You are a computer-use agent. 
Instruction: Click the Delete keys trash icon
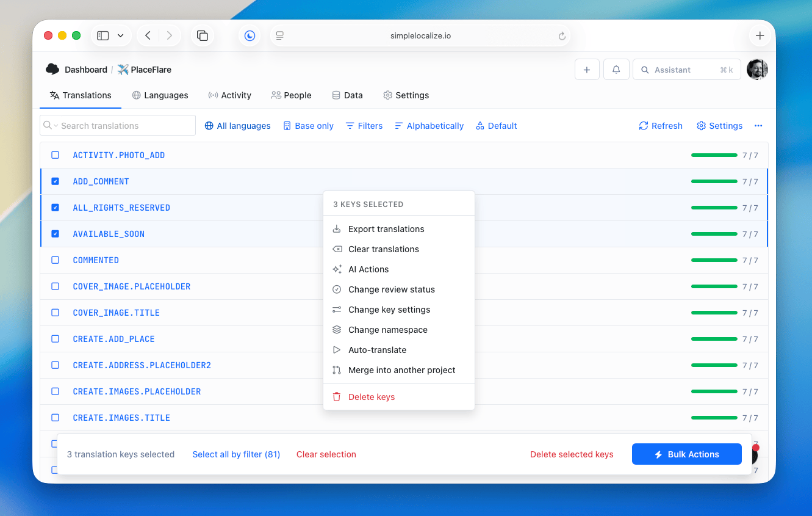(x=337, y=396)
